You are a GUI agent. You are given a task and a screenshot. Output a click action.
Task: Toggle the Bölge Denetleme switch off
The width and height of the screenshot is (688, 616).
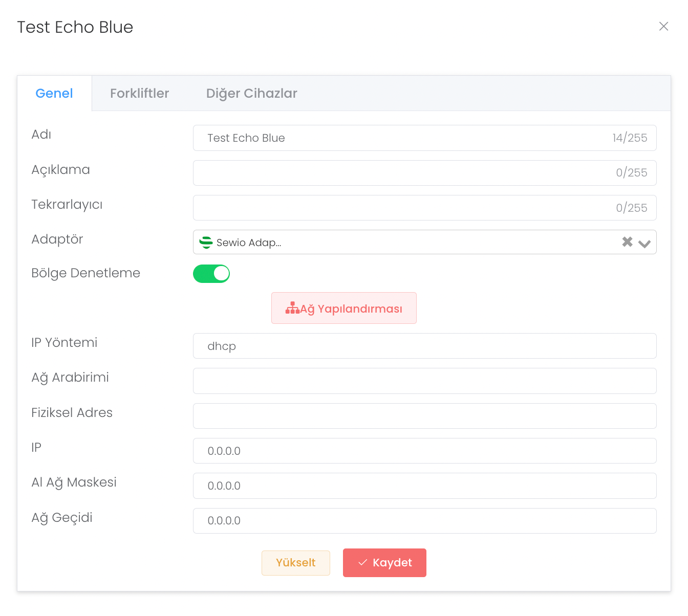(211, 274)
